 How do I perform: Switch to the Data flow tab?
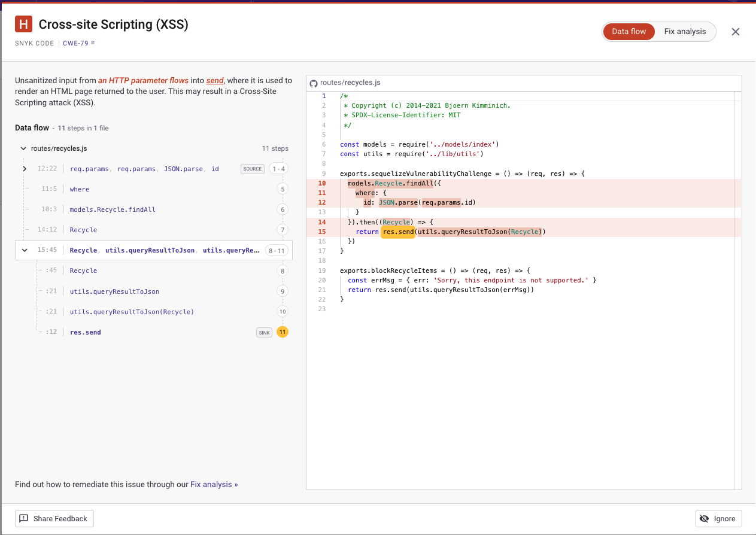pos(629,32)
